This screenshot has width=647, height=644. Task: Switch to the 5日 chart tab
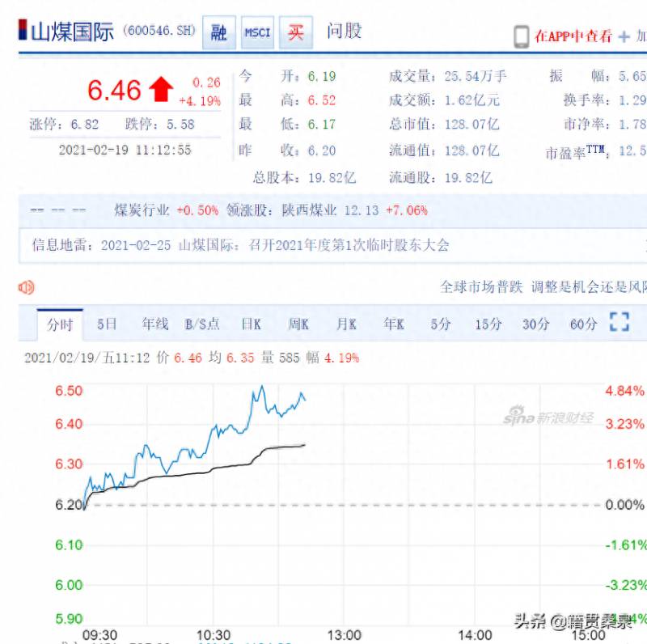pos(107,324)
